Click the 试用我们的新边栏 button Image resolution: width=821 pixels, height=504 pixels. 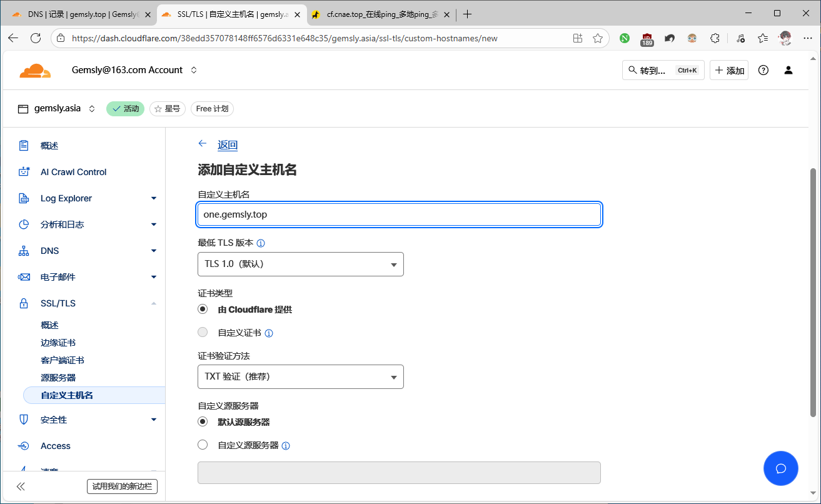pos(122,486)
